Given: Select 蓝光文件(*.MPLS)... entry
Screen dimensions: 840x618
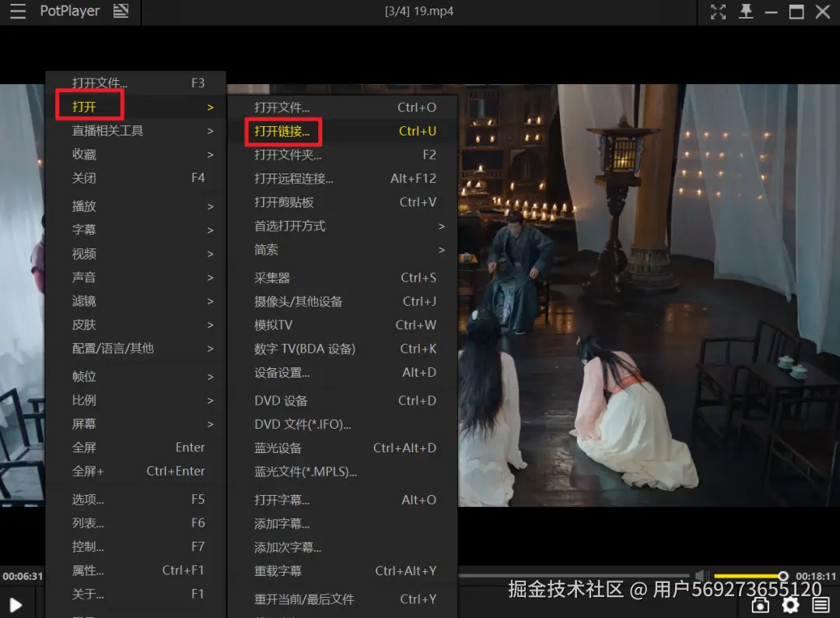Looking at the screenshot, I should pyautogui.click(x=343, y=472).
